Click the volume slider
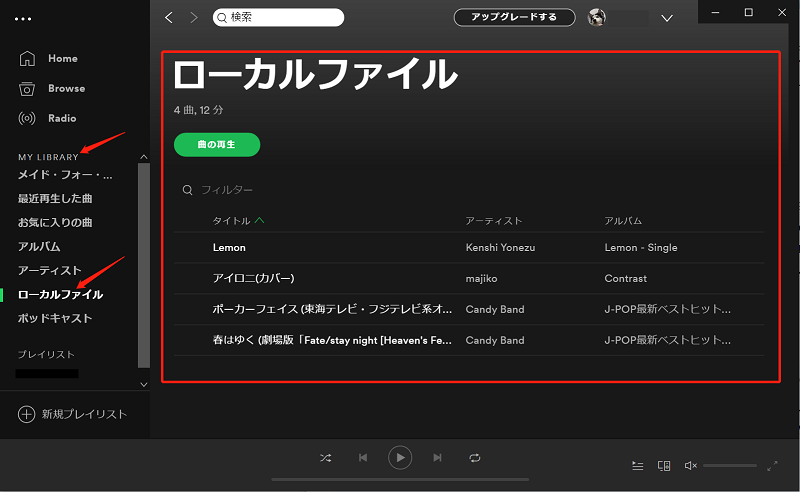The height and width of the screenshot is (492, 800). coord(730,465)
